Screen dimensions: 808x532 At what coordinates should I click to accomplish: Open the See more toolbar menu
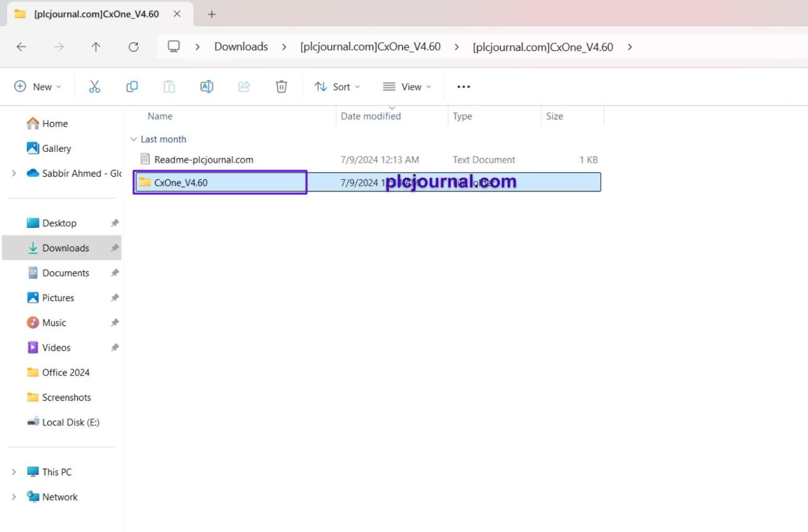pyautogui.click(x=463, y=86)
